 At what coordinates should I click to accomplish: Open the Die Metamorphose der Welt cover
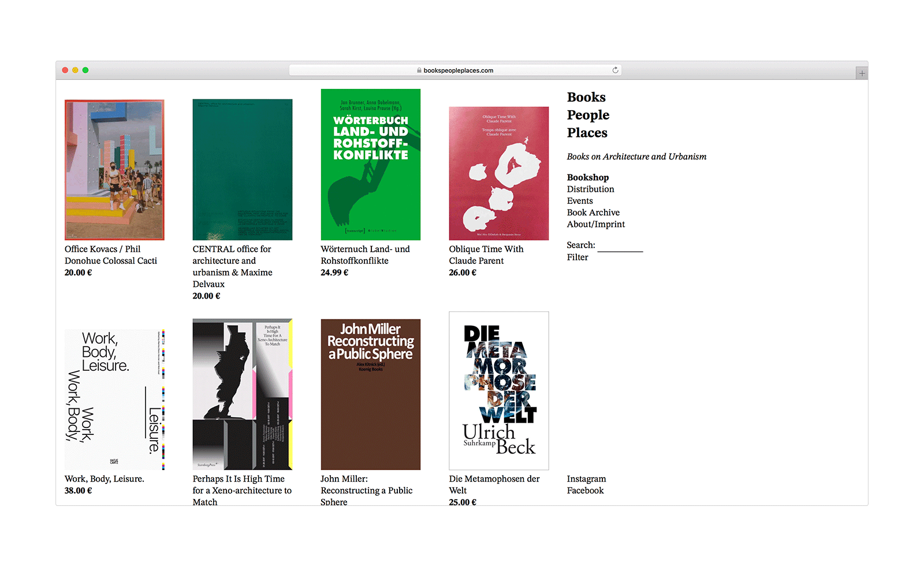(499, 391)
